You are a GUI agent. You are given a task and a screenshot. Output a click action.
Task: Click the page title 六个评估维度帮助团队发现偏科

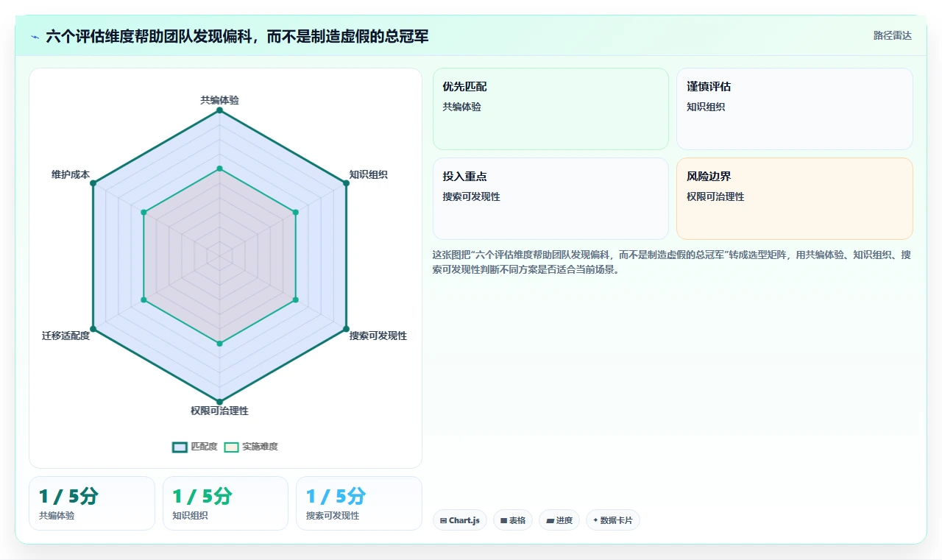pyautogui.click(x=237, y=36)
